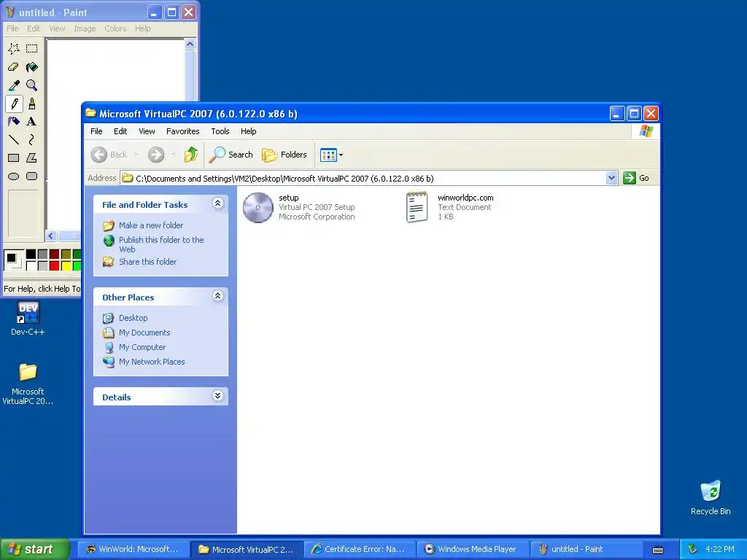The width and height of the screenshot is (747, 560).
Task: Select the Polygon shape tool
Action: (32, 157)
